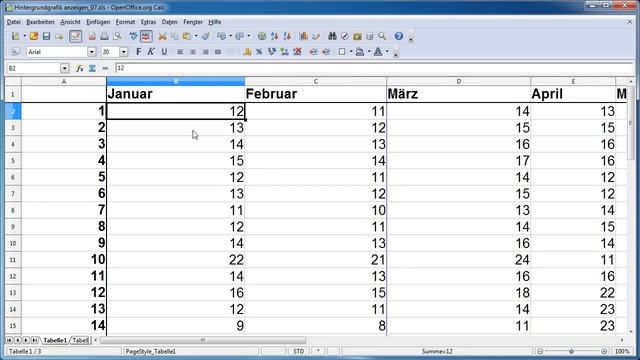
Task: Click the Undo icon
Action: (221, 36)
